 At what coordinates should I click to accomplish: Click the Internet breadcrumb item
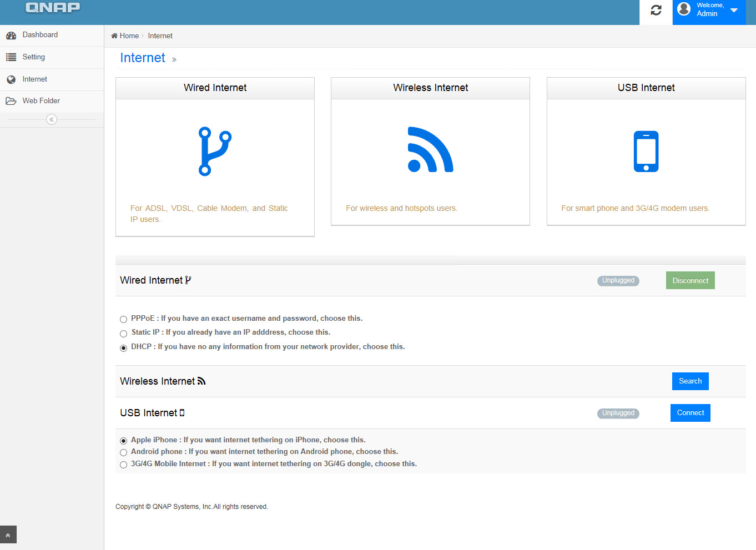[160, 36]
